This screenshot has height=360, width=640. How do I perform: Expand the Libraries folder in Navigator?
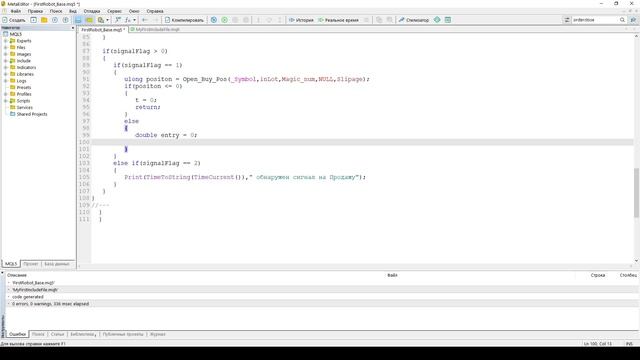6,74
